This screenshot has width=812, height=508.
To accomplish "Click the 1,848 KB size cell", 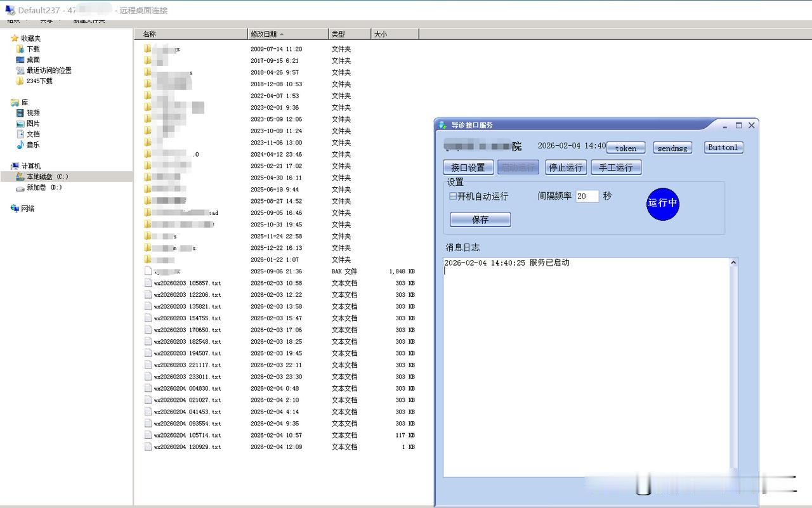I will [402, 271].
